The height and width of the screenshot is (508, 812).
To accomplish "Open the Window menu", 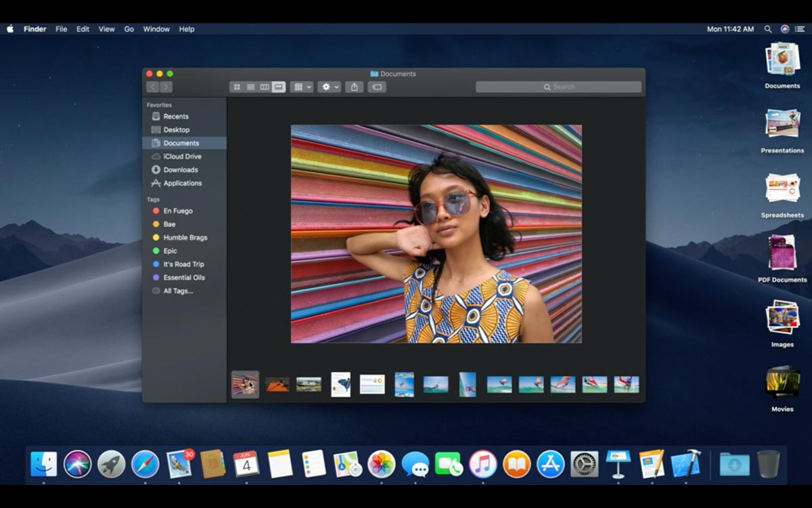I will pyautogui.click(x=156, y=29).
